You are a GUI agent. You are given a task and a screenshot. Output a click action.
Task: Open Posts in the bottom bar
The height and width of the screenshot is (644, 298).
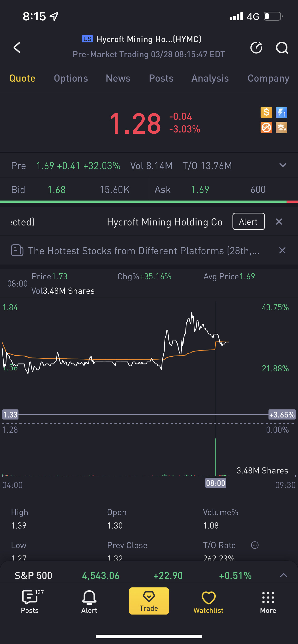[30, 602]
